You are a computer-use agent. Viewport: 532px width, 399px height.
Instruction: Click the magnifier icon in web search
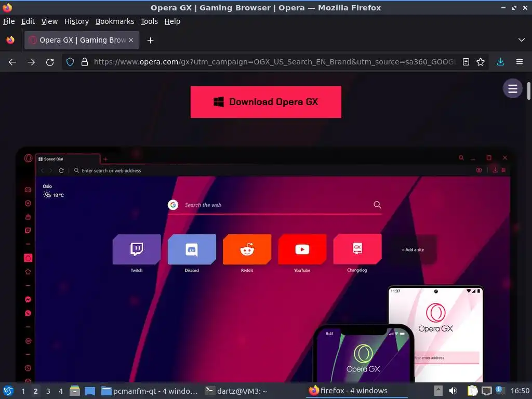(377, 205)
